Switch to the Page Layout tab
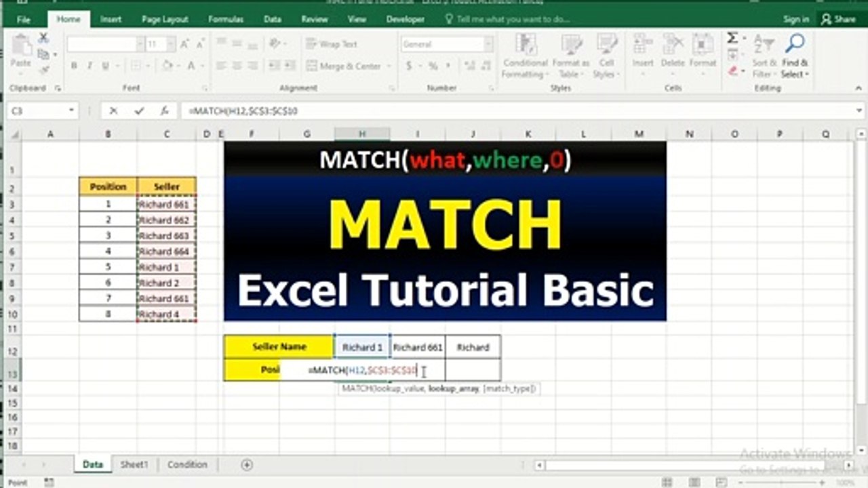Screen dimensions: 868x488 165,19
